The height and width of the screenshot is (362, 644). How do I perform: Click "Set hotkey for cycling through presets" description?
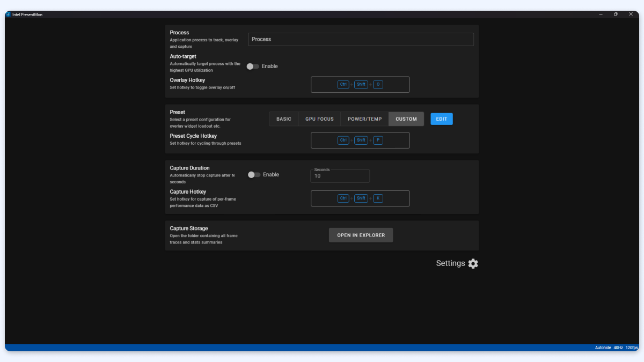[x=206, y=143]
